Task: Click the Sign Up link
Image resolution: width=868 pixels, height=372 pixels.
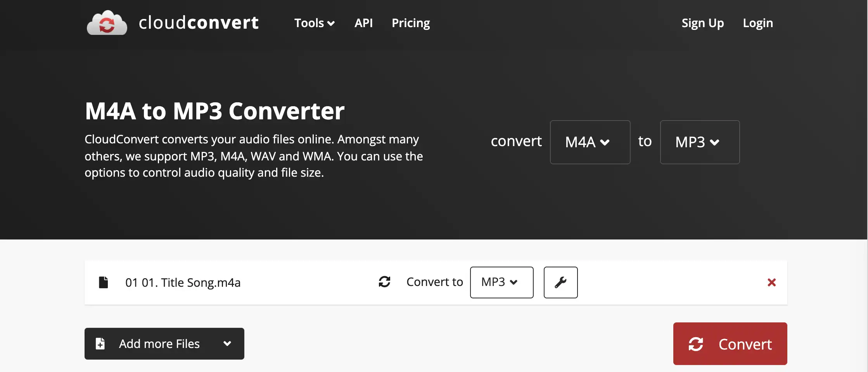Action: pyautogui.click(x=702, y=23)
